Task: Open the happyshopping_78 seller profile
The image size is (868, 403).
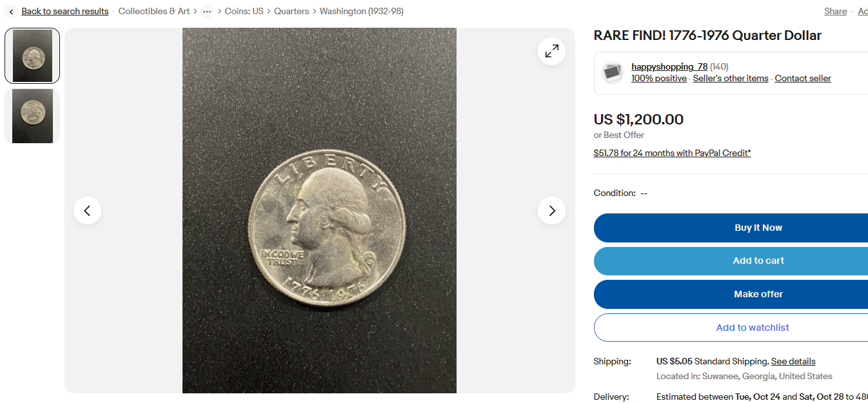Action: pyautogui.click(x=669, y=67)
